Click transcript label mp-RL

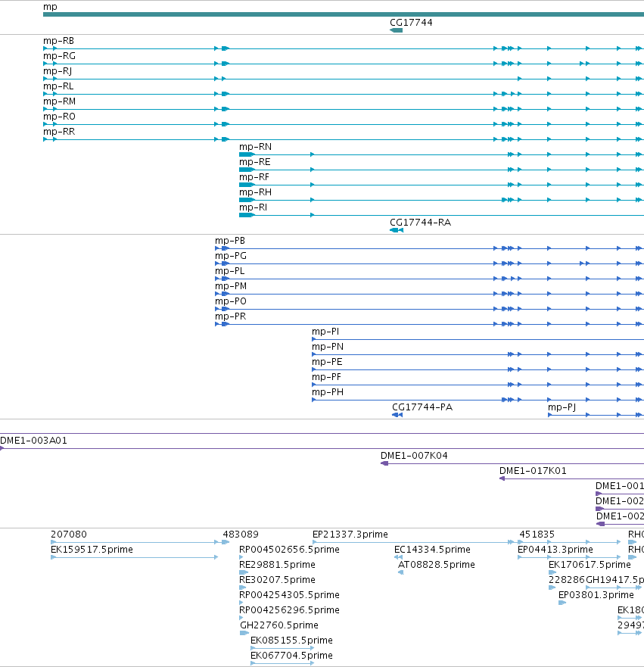58,86
